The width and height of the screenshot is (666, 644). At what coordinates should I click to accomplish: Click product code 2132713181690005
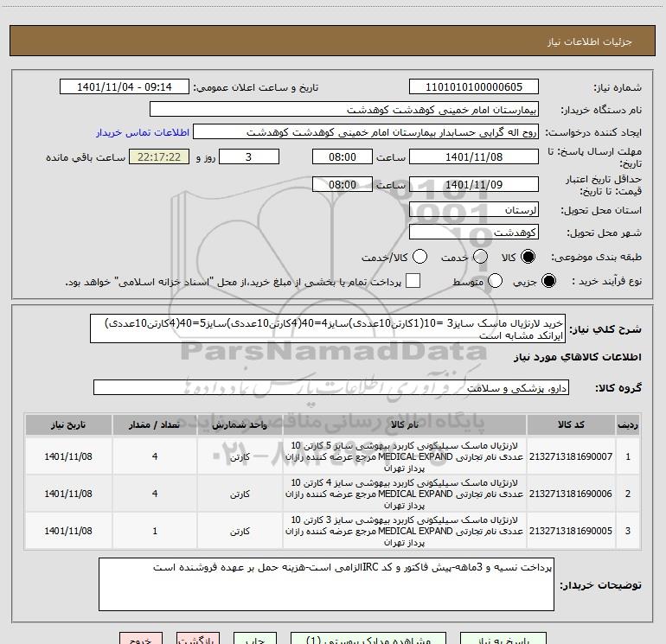point(571,531)
